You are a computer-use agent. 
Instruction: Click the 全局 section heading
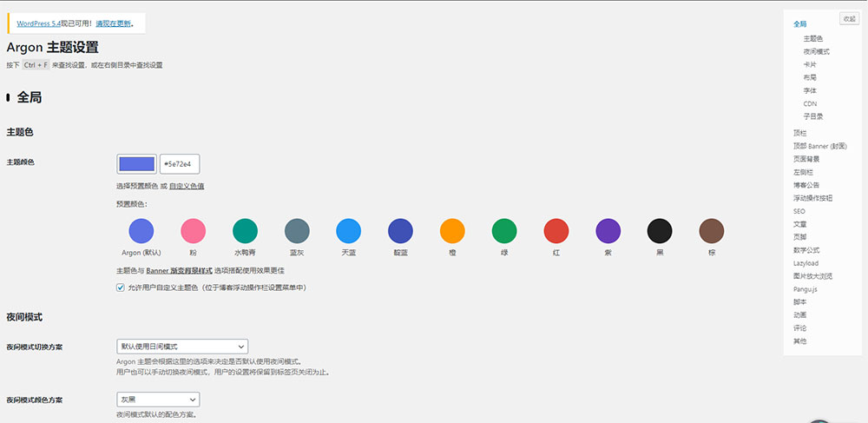(x=30, y=97)
